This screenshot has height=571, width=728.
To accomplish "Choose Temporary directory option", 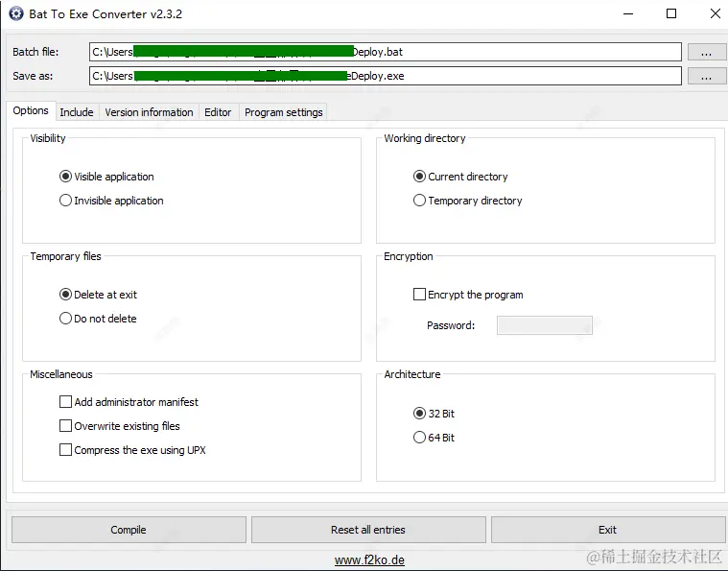I will pyautogui.click(x=467, y=201).
